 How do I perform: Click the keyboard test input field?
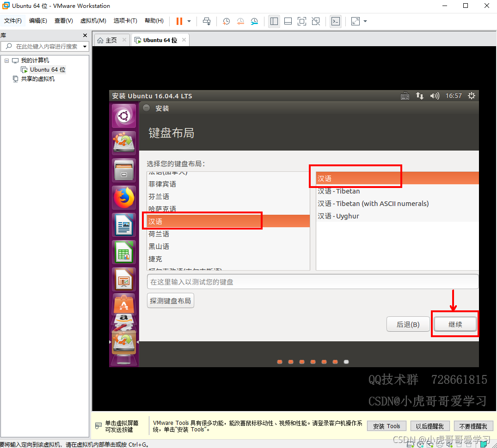313,282
